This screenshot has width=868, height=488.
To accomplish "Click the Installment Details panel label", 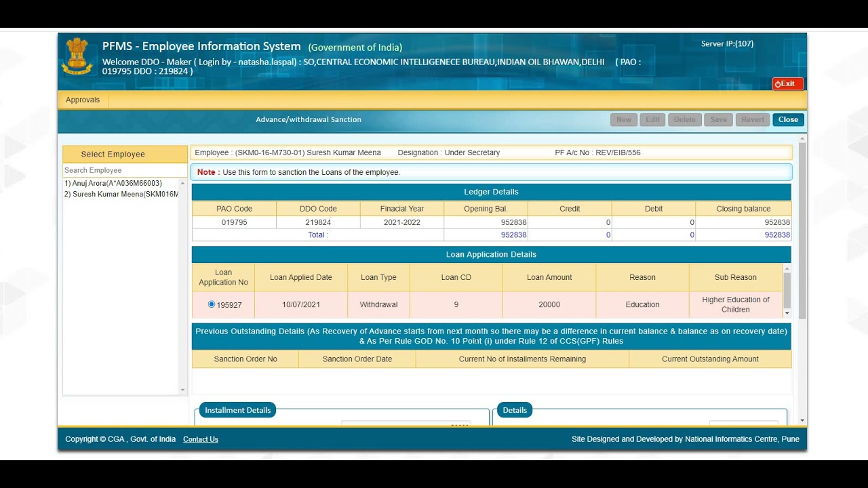I will 237,410.
